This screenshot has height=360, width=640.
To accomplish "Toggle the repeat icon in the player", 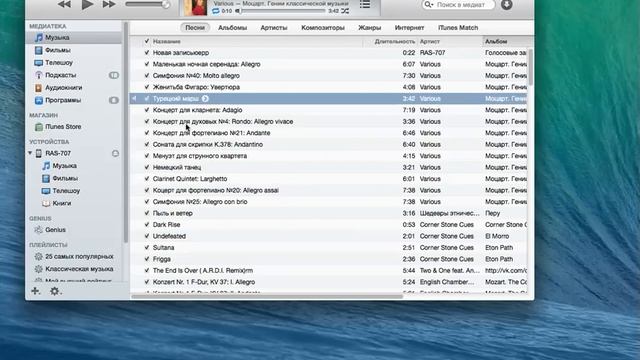I will tap(216, 11).
